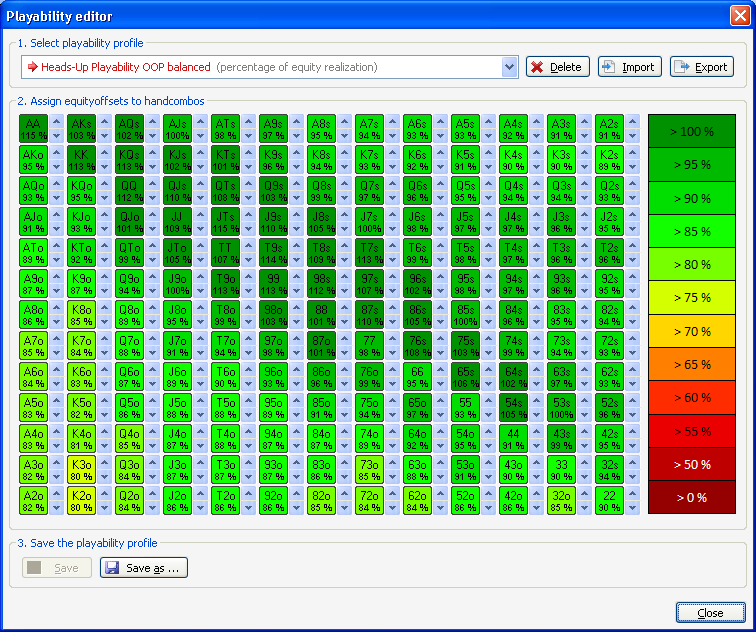Click the Save as ... button

pyautogui.click(x=144, y=568)
